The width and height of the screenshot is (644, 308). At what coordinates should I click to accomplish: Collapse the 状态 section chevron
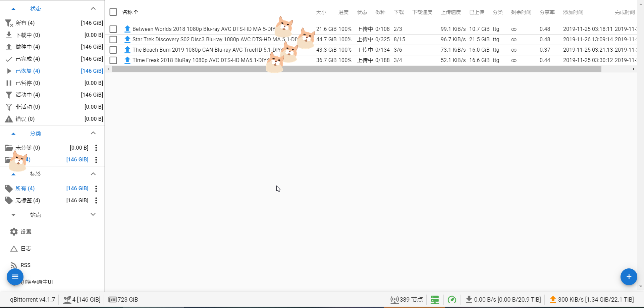pos(93,8)
